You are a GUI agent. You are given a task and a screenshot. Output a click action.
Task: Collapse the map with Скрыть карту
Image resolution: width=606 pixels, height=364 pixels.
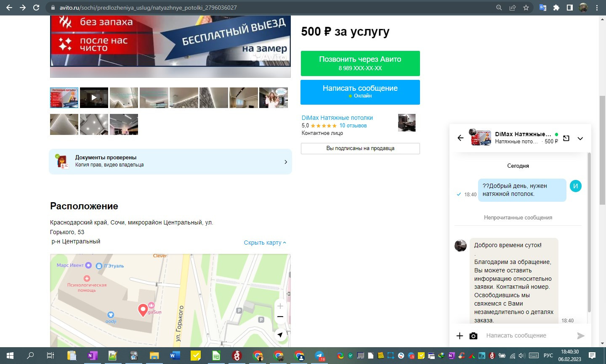click(265, 243)
